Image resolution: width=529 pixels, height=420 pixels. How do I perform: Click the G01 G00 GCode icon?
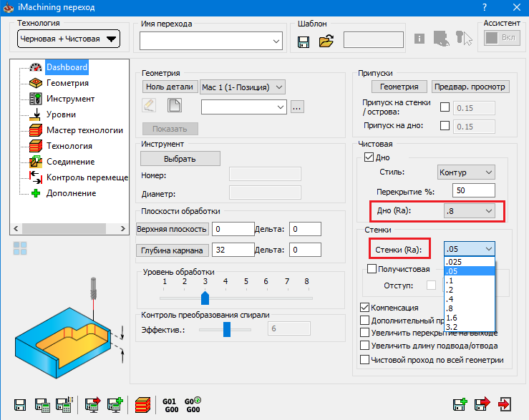(x=170, y=406)
